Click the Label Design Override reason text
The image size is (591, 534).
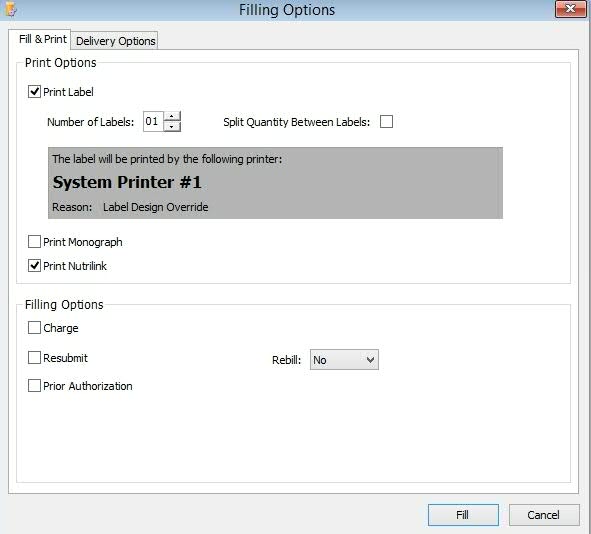pos(155,207)
